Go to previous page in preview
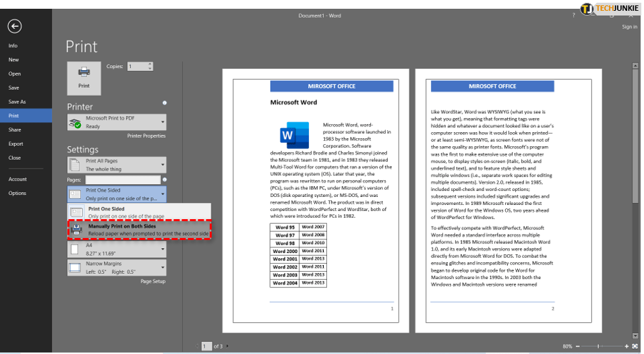This screenshot has width=644, height=354. coord(198,346)
